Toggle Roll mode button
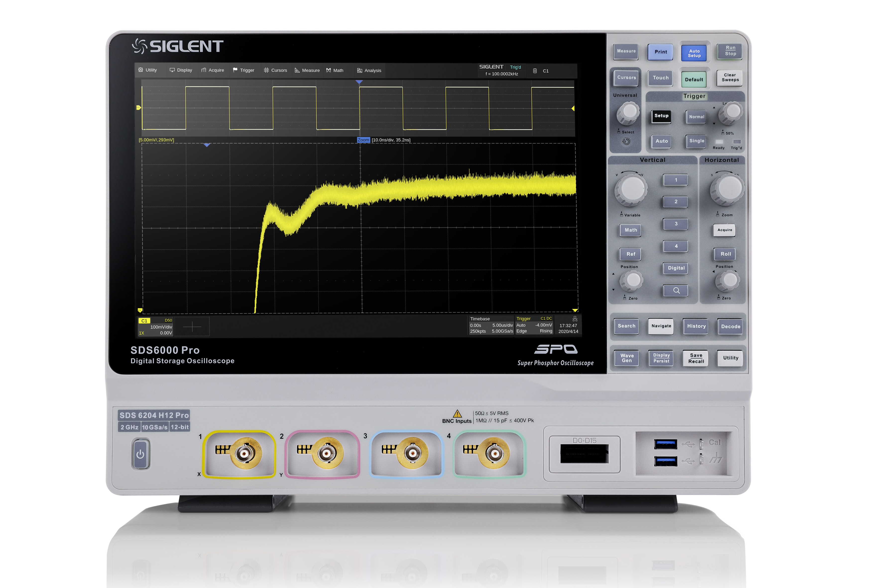Screen dimensions: 882x588 point(725,254)
